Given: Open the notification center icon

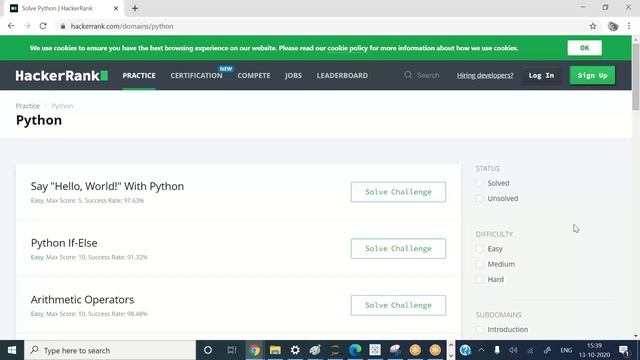Looking at the screenshot, I should click(x=624, y=350).
